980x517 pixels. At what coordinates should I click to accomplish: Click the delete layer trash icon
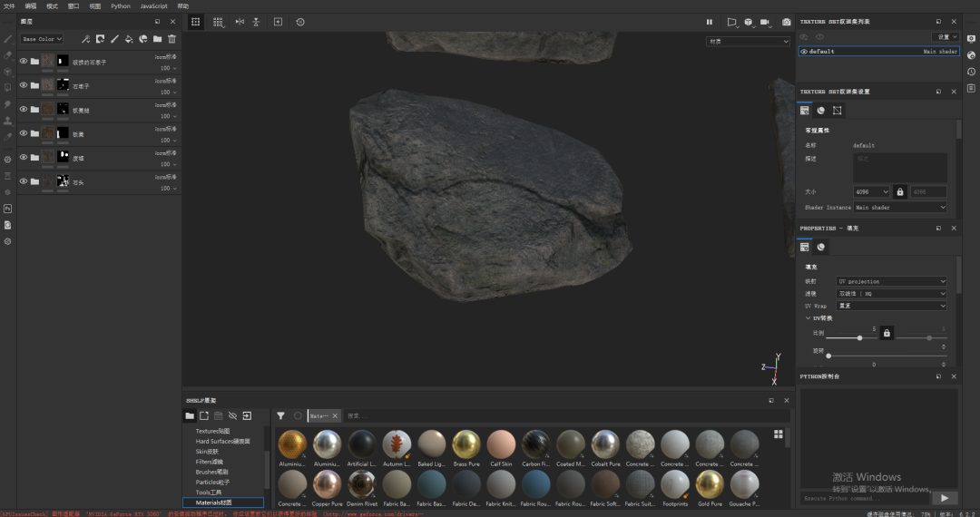click(172, 39)
